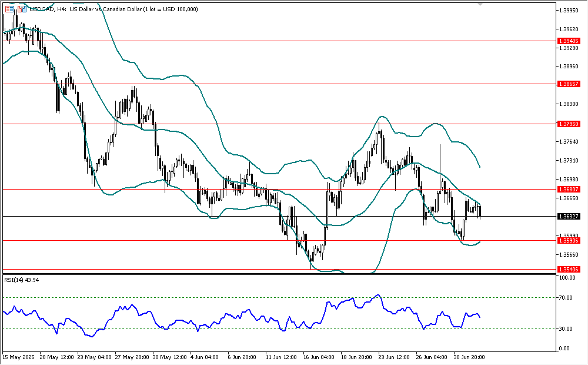Click the '23 May 04:00' time label
The width and height of the screenshot is (588, 365).
click(x=94, y=357)
